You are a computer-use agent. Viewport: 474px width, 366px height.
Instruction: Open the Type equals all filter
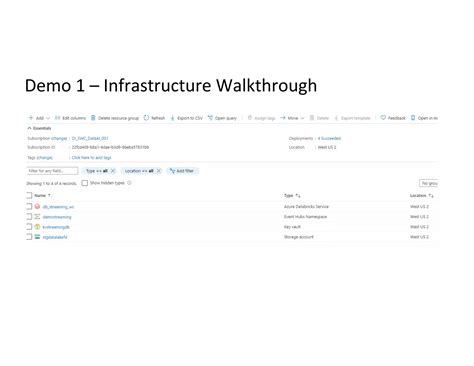point(97,171)
